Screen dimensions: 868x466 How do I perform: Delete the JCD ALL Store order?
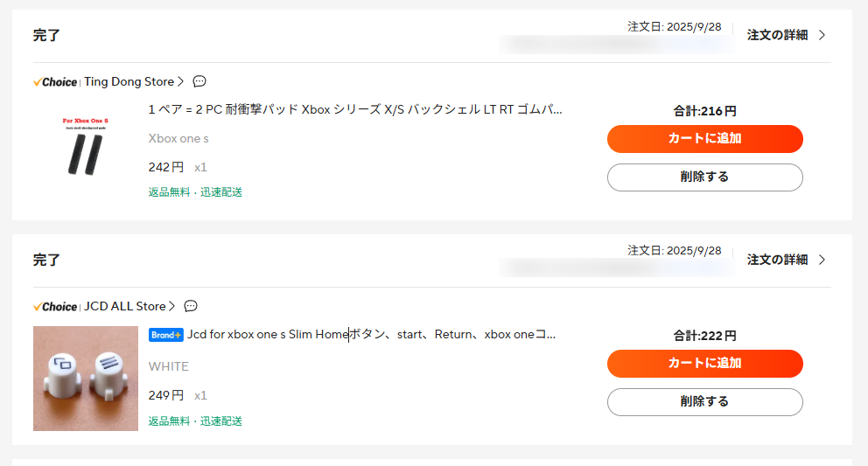pyautogui.click(x=704, y=401)
